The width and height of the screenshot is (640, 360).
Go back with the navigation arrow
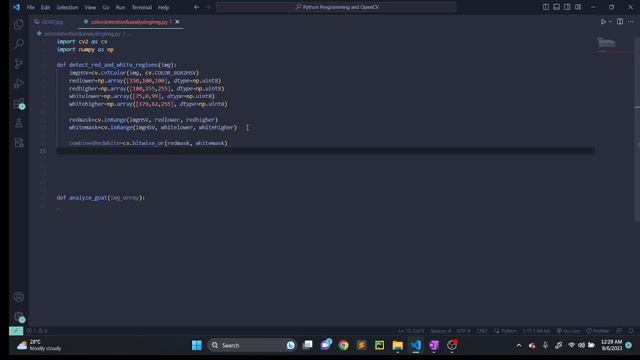[197, 7]
